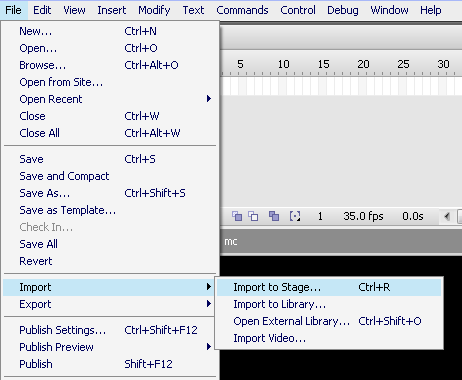Open the Control menu
The image size is (462, 380).
click(298, 10)
